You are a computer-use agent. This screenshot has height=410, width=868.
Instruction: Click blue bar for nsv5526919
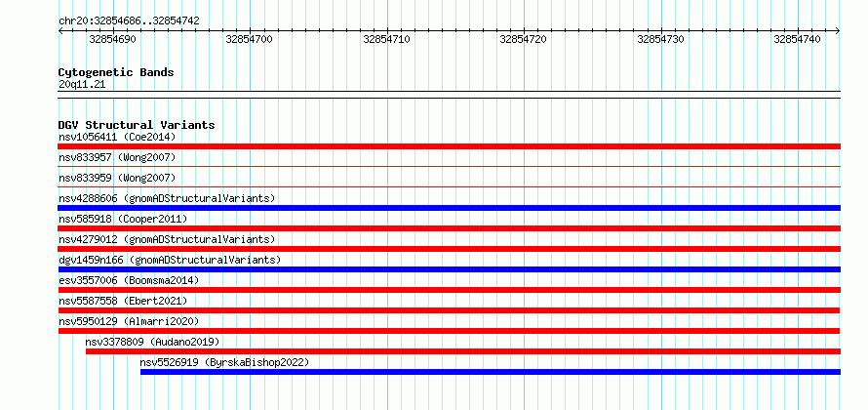(x=491, y=372)
